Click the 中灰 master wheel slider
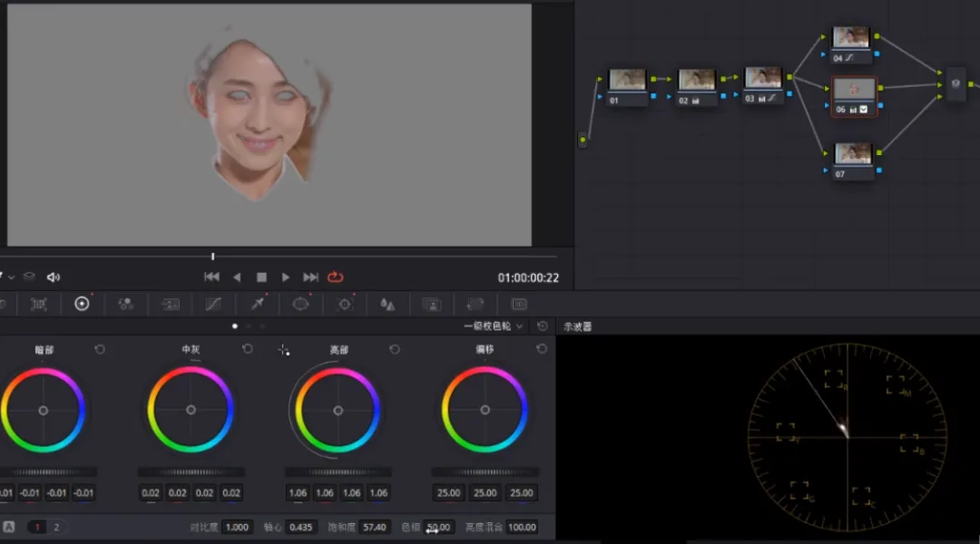This screenshot has width=980, height=544. click(x=191, y=472)
